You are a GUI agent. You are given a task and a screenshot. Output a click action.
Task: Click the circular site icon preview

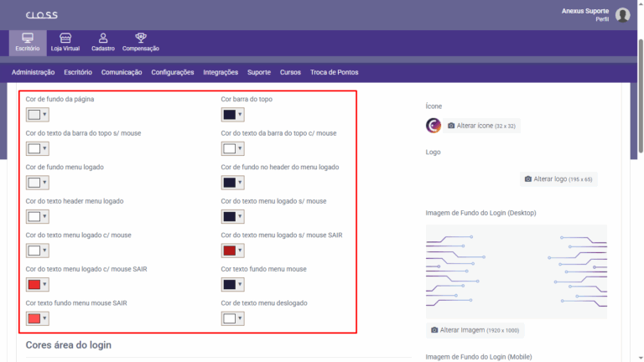coord(434,126)
